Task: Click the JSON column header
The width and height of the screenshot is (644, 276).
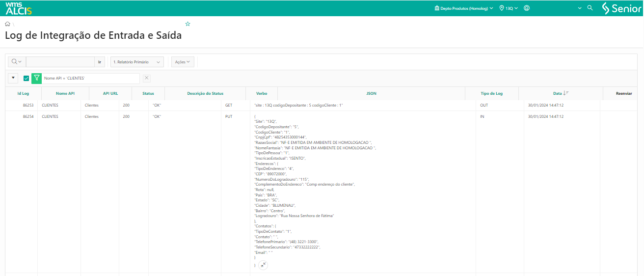Action: pos(372,93)
